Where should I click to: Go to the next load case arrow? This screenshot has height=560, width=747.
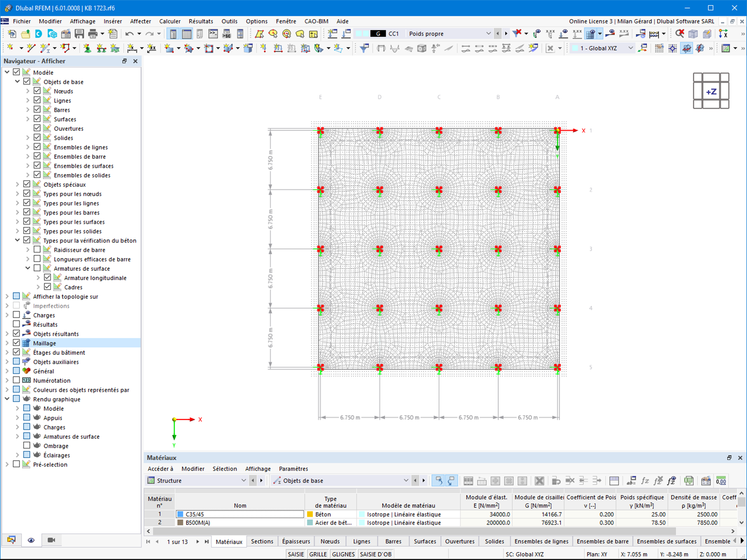pos(506,34)
